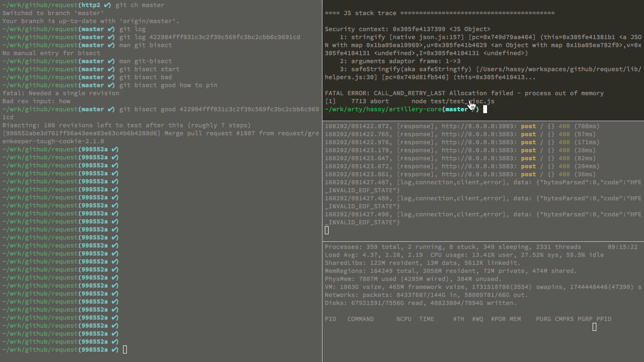Screen dimensions: 644x362
Task: Click the empty cursor box below HPE_INVALID_EOF_STATE logs
Action: click(x=327, y=230)
